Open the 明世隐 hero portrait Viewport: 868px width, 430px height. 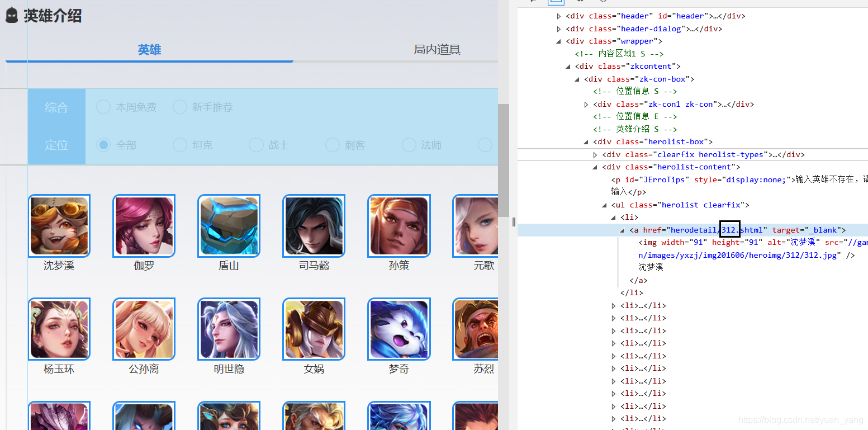(x=229, y=329)
